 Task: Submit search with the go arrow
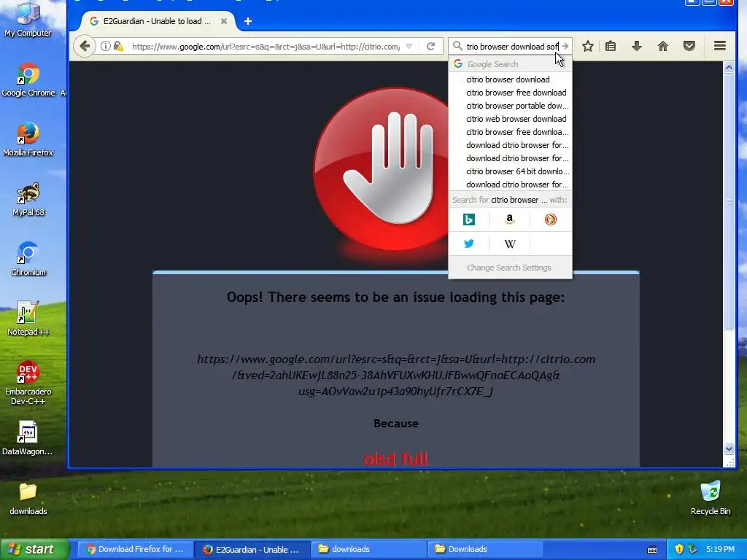tap(565, 46)
